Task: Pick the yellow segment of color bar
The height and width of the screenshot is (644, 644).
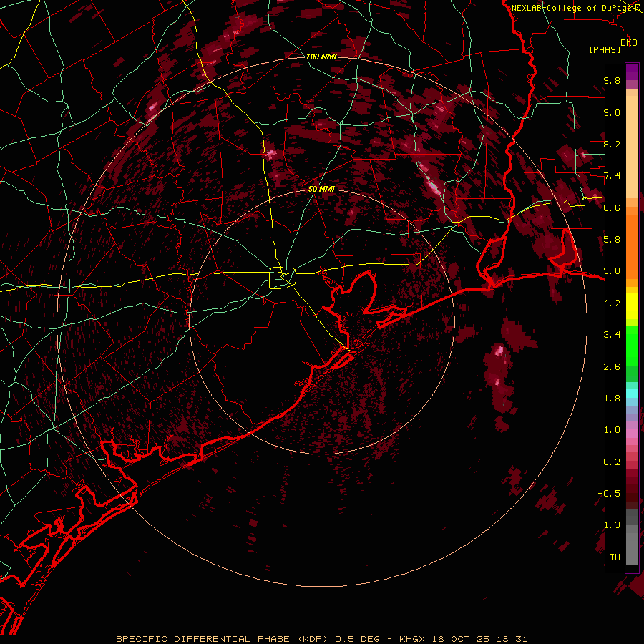Action: 632,306
